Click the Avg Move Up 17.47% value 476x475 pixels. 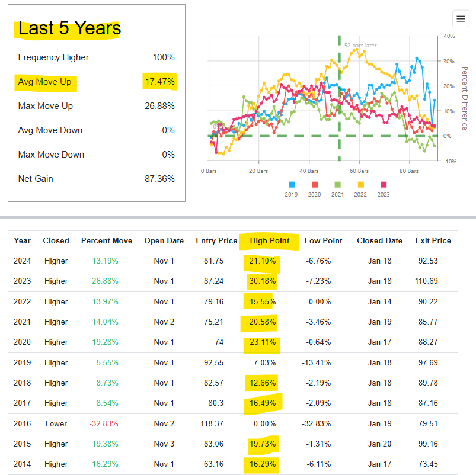click(x=159, y=82)
